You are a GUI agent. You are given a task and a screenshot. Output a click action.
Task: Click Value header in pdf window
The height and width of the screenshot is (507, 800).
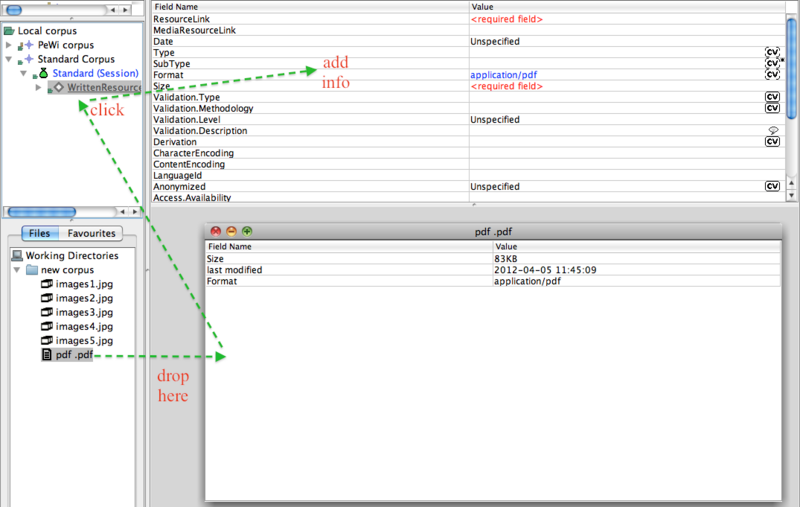637,246
